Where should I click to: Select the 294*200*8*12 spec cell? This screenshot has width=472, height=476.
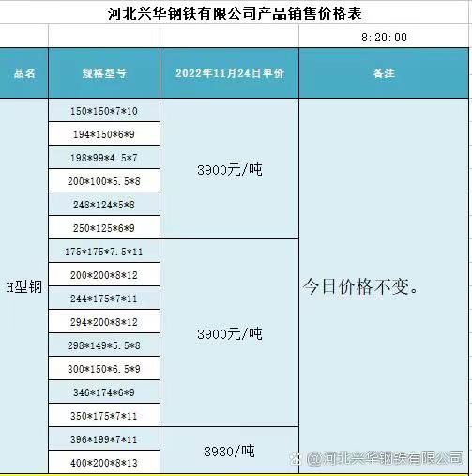(x=104, y=322)
